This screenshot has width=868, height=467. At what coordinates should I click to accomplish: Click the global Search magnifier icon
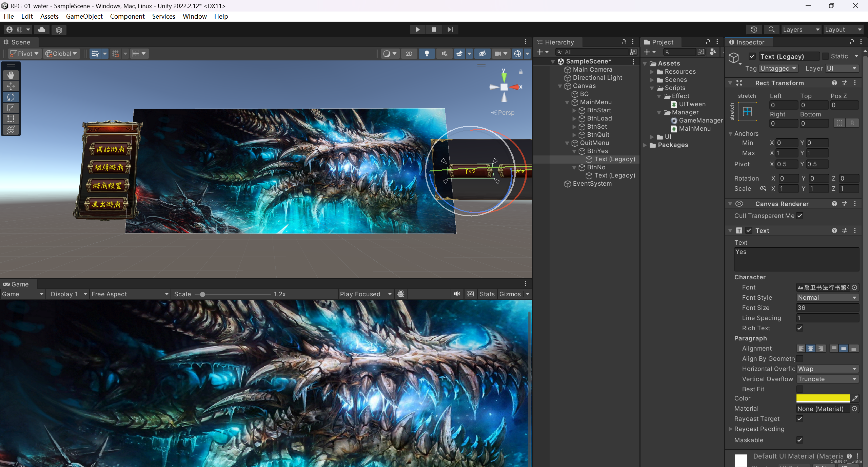771,30
